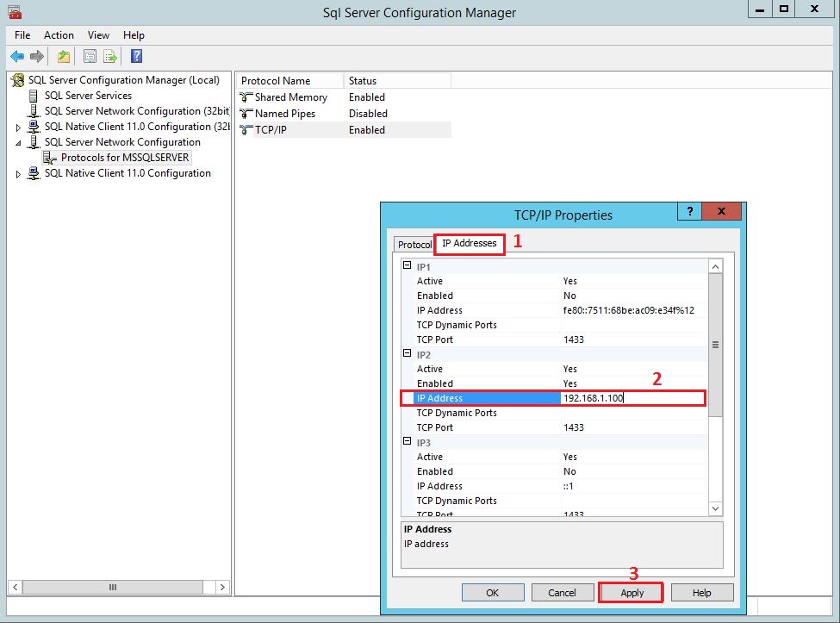The width and height of the screenshot is (840, 623).
Task: Open the Action menu
Action: (59, 35)
